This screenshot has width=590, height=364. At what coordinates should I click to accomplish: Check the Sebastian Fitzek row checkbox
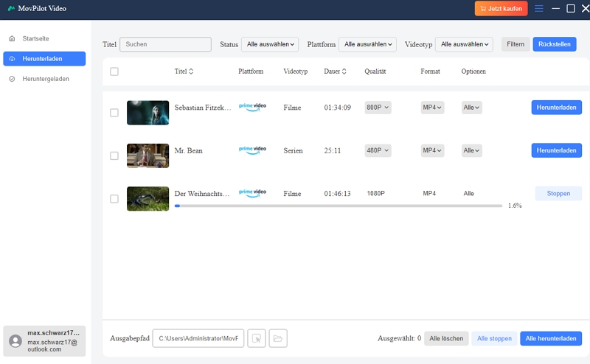[x=114, y=113]
